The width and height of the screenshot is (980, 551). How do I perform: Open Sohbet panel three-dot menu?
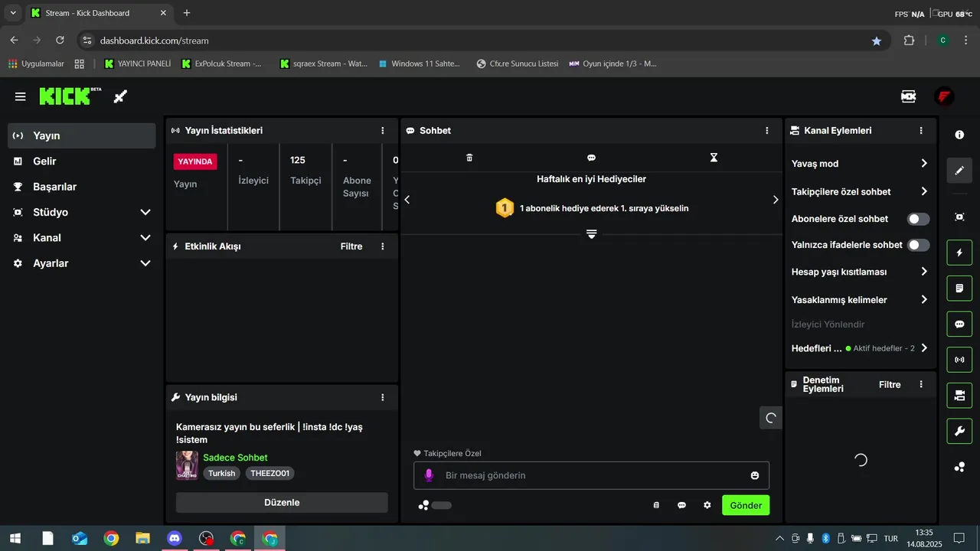pos(767,131)
